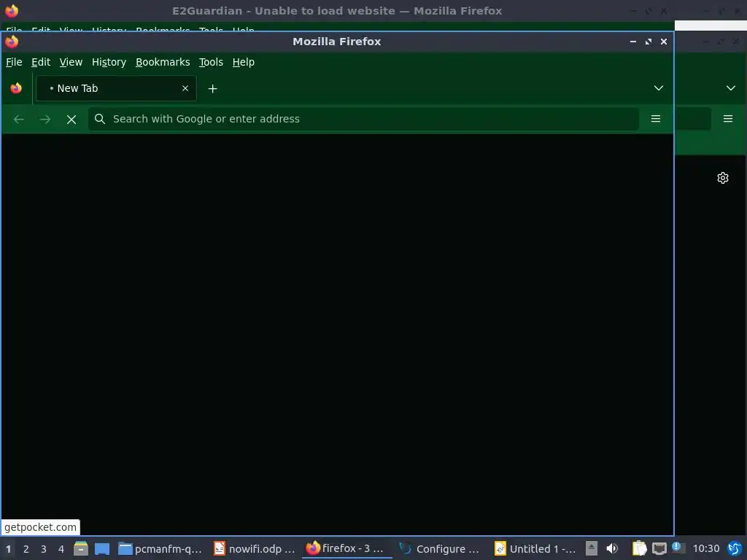Switch to workspace 2

[x=26, y=549]
